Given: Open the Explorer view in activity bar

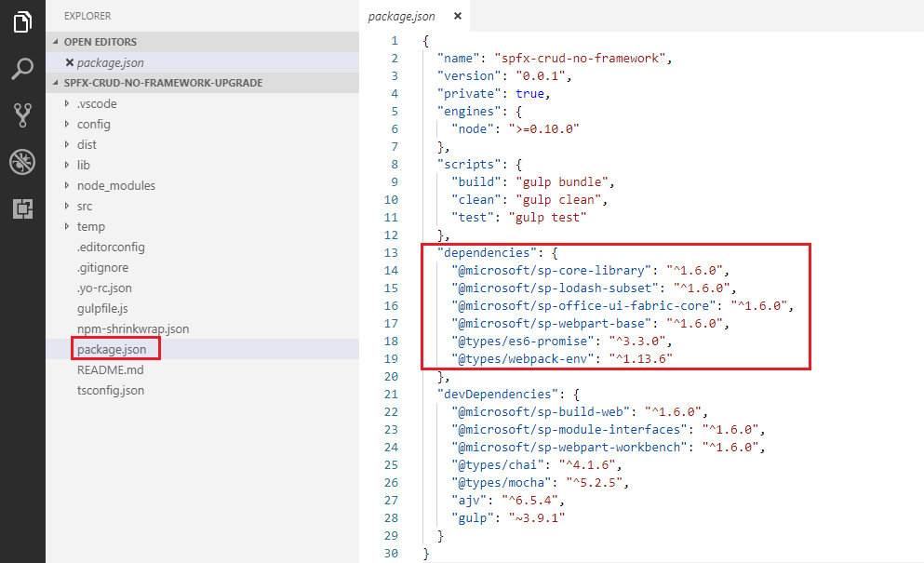Looking at the screenshot, I should (22, 22).
